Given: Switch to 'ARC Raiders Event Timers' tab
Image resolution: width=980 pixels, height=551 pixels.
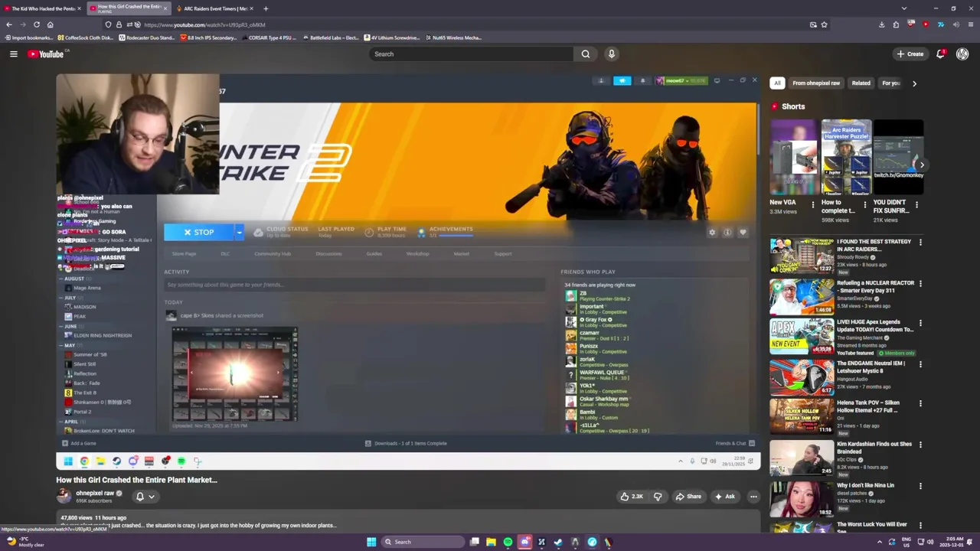Looking at the screenshot, I should click(214, 8).
